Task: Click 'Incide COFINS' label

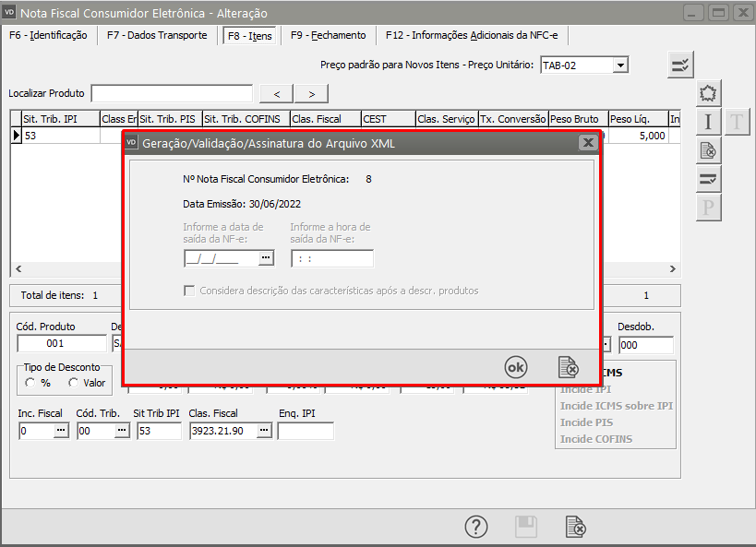Action: [596, 439]
